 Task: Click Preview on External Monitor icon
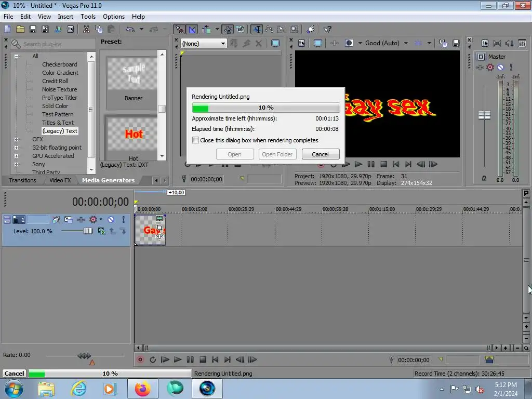318,43
